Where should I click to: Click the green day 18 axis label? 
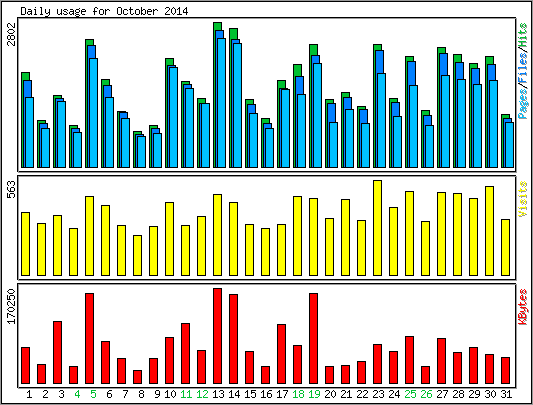click(298, 394)
